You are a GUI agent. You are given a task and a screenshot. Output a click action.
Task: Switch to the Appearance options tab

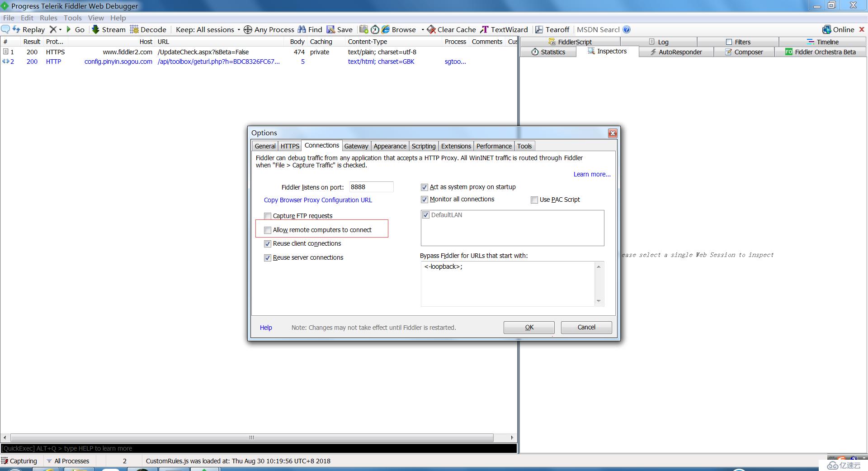tap(390, 146)
